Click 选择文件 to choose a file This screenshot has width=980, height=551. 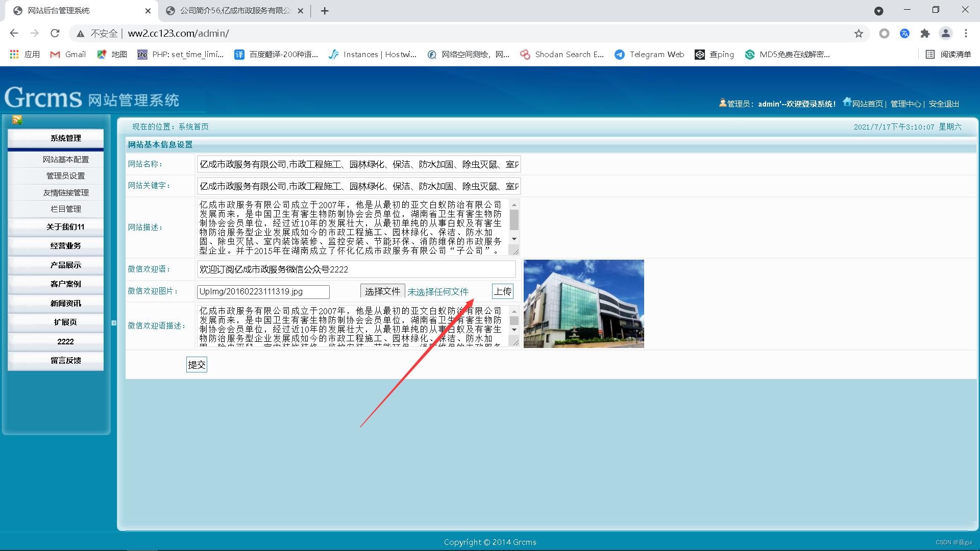click(382, 291)
